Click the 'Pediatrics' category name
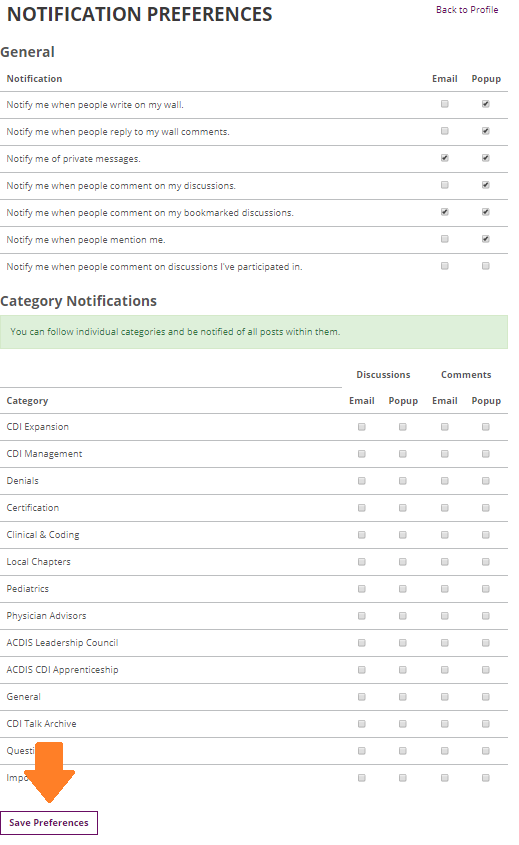This screenshot has height=845, width=519. [27, 588]
